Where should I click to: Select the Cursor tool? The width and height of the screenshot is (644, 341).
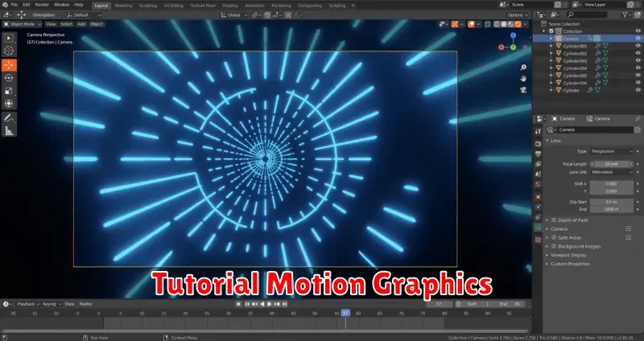9,51
